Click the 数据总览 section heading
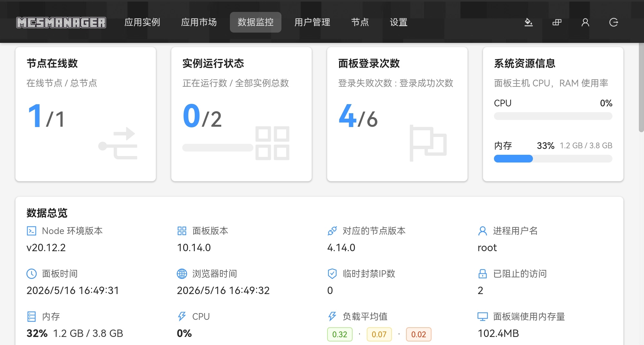The width and height of the screenshot is (644, 345). coord(47,213)
